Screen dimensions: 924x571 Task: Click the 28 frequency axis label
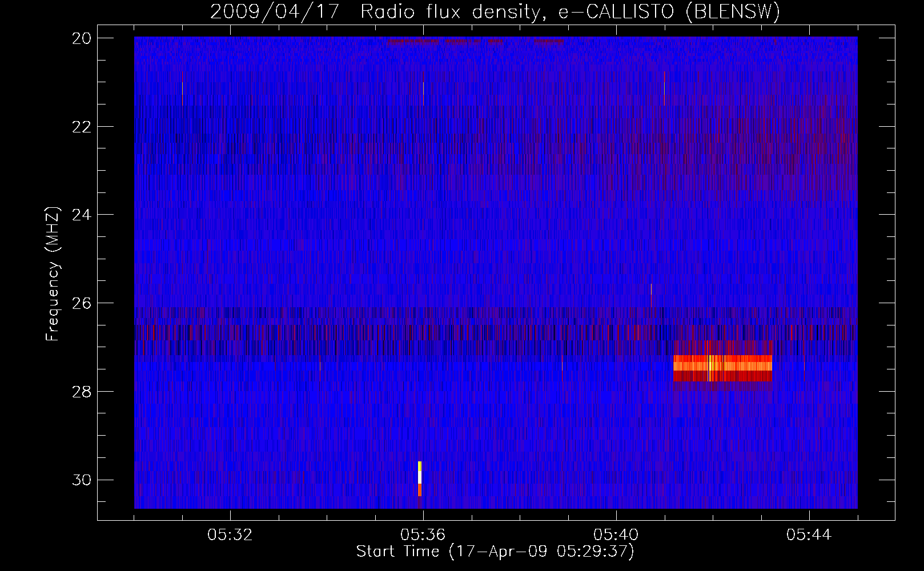click(81, 391)
